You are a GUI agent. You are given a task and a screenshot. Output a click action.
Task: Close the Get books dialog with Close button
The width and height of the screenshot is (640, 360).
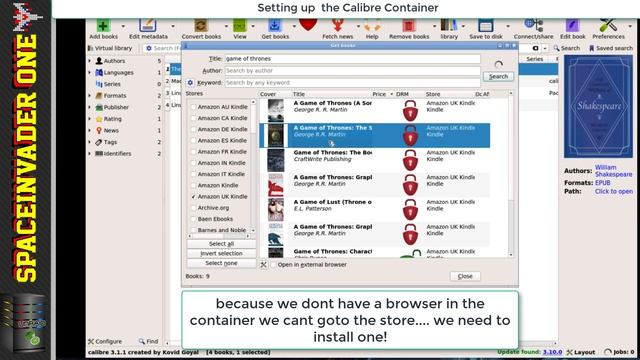coord(465,276)
